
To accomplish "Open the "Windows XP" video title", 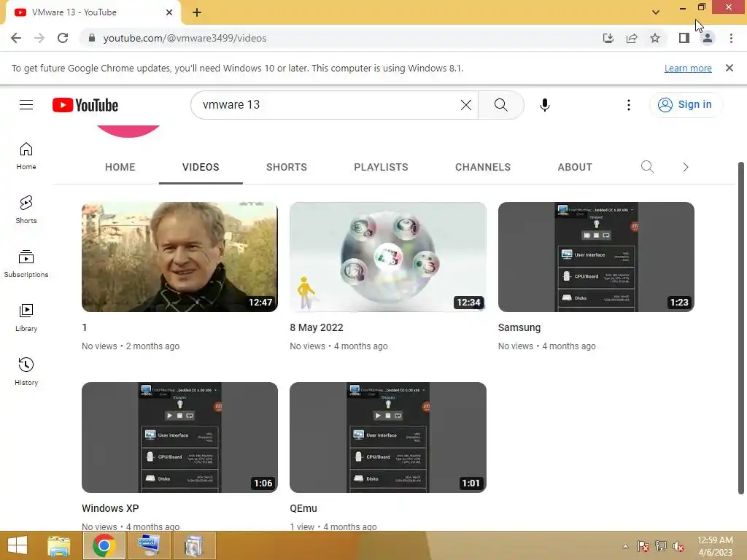I will pyautogui.click(x=110, y=508).
